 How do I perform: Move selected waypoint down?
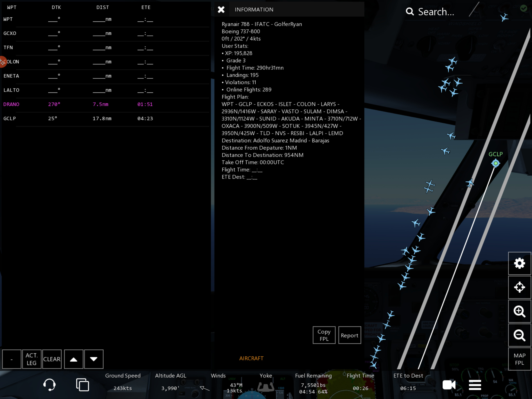(94, 359)
